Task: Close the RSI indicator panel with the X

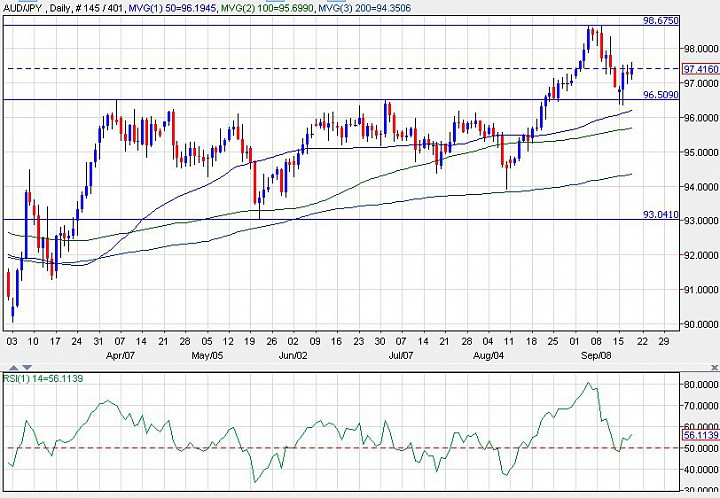Action: click(x=714, y=367)
